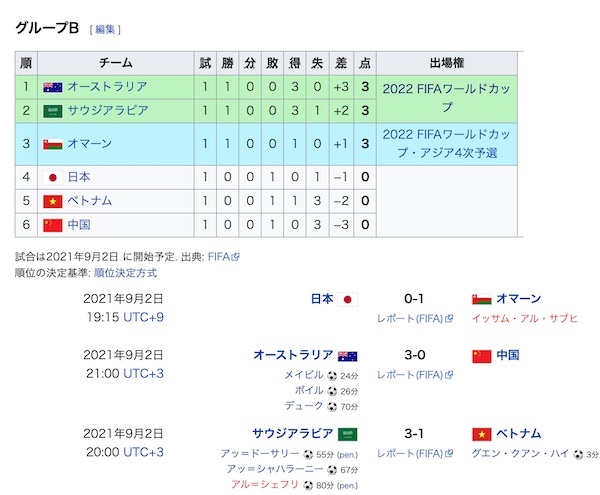
Task: Open the 編集 section edit link
Action: point(106,29)
